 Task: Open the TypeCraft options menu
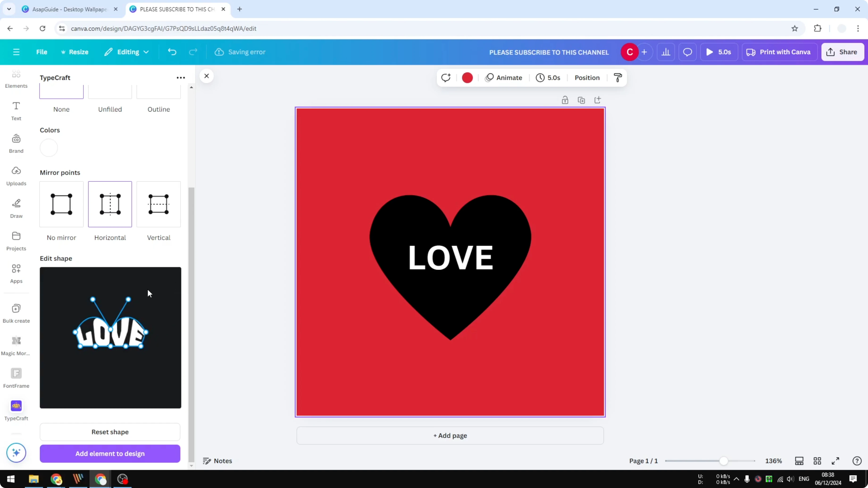pyautogui.click(x=181, y=78)
